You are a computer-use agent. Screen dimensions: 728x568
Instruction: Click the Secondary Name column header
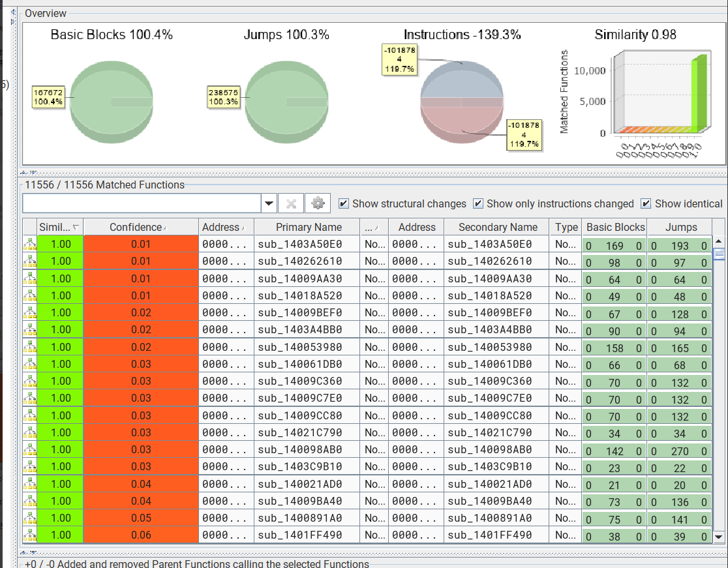pyautogui.click(x=497, y=227)
